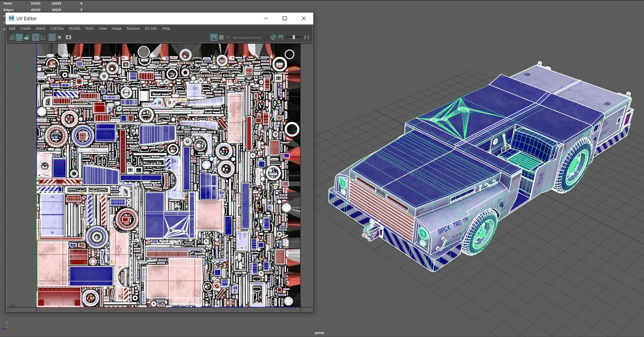Screen dimensions: 644x337
Task: Open the texture dropdown arrow
Action: click(228, 37)
